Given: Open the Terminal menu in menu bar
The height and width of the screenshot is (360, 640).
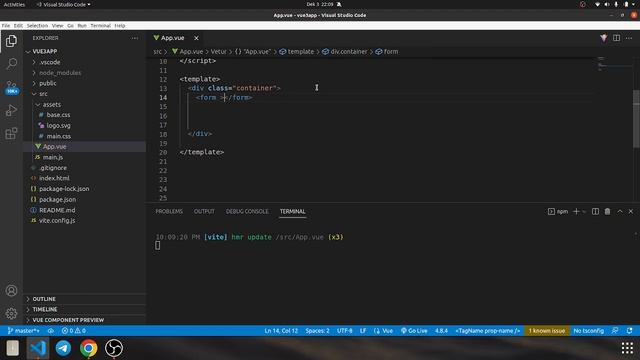Looking at the screenshot, I should pyautogui.click(x=100, y=25).
